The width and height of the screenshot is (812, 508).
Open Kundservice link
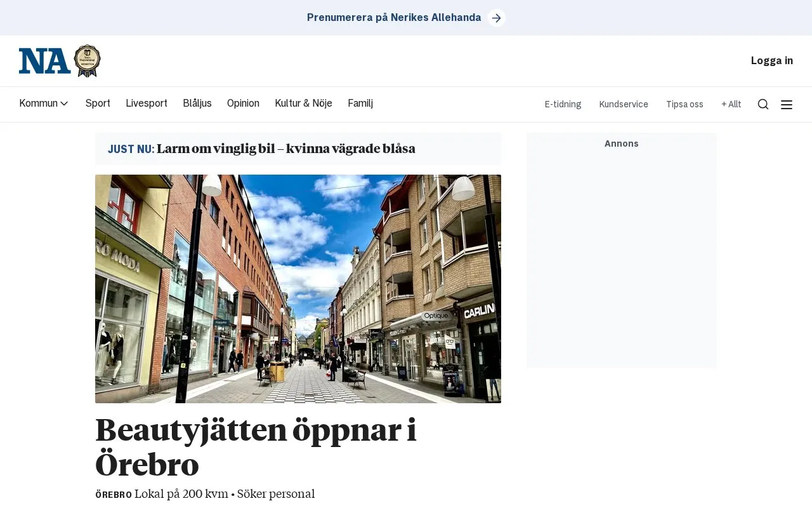[624, 105]
